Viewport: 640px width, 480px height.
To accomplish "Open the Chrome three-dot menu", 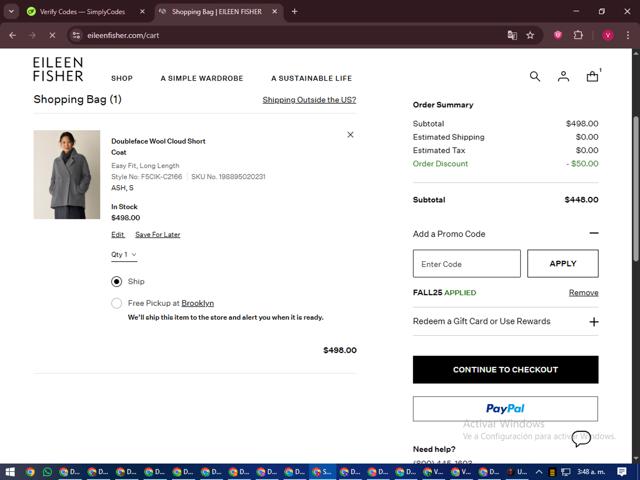I will [628, 36].
